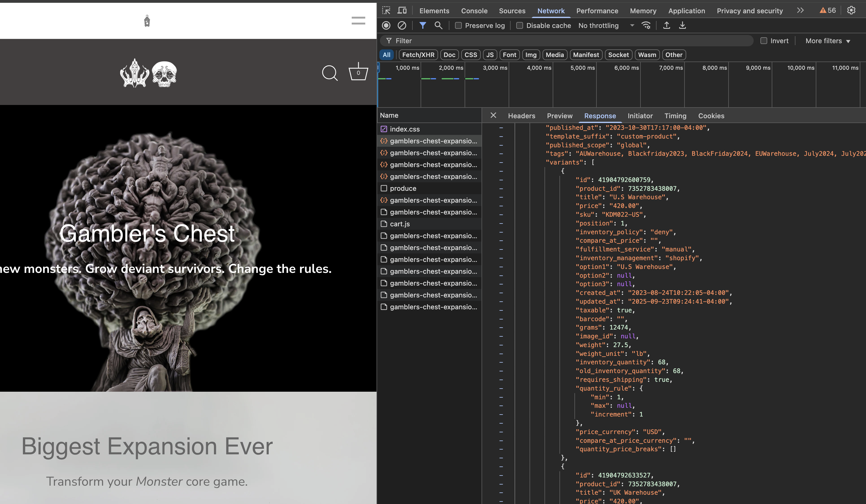Open the No throttling dropdown
Viewport: 866px width, 504px height.
click(x=606, y=25)
